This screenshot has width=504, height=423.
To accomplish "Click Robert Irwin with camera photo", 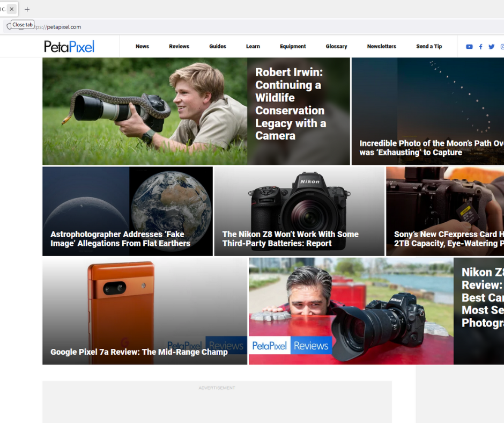I will (x=145, y=111).
